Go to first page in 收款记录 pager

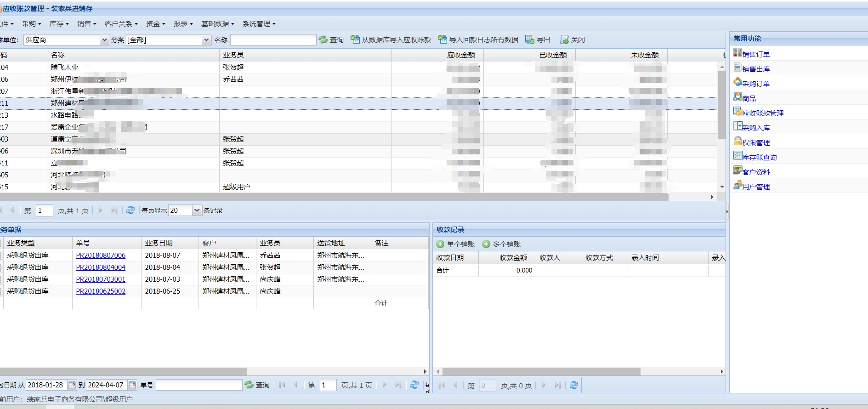[x=442, y=385]
